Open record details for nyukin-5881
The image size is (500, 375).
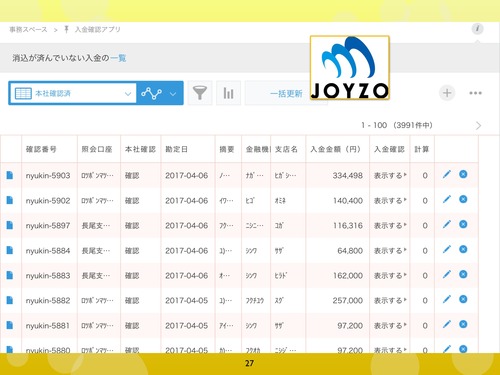coord(10,325)
